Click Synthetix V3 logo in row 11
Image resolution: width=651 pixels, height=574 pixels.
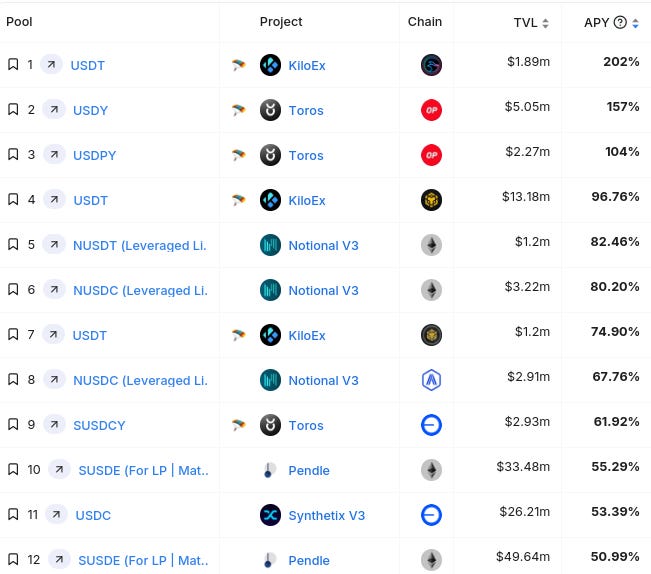tap(270, 515)
